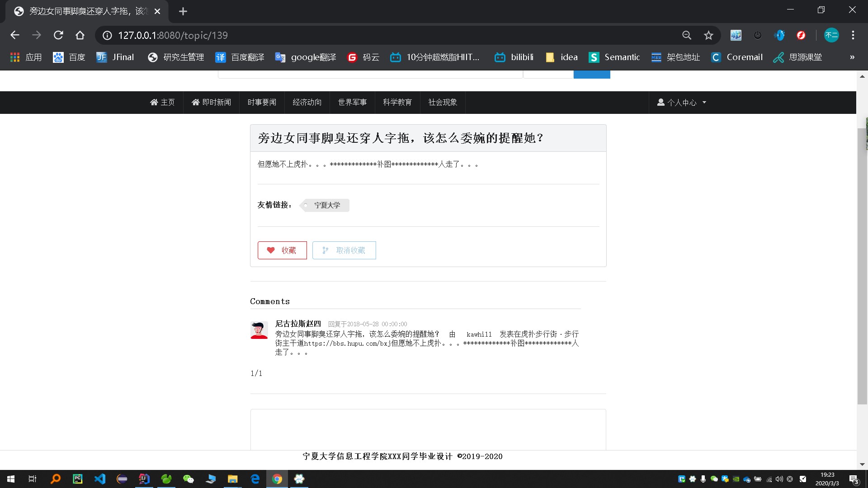Select the 科学教育 nav item
The width and height of the screenshot is (868, 488).
click(x=397, y=103)
